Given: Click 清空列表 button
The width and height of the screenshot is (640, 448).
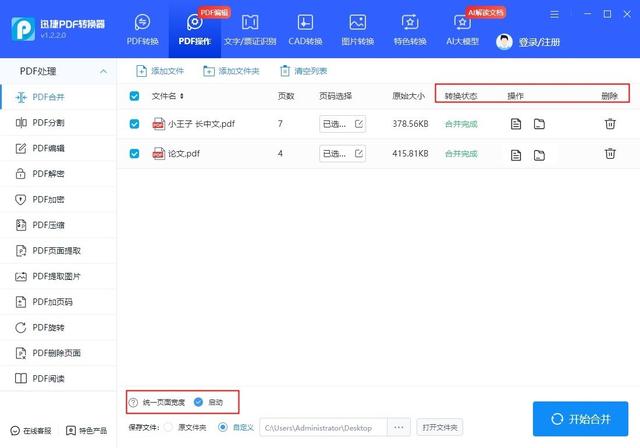Looking at the screenshot, I should pos(303,71).
